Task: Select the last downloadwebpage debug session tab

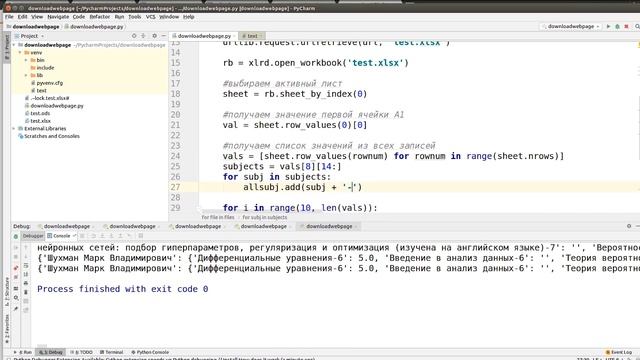Action: [328, 226]
